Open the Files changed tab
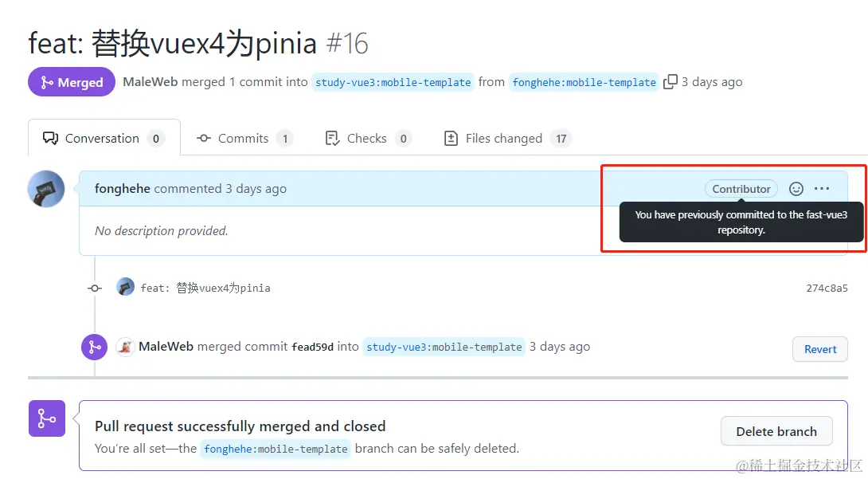This screenshot has height=479, width=868. (x=507, y=138)
